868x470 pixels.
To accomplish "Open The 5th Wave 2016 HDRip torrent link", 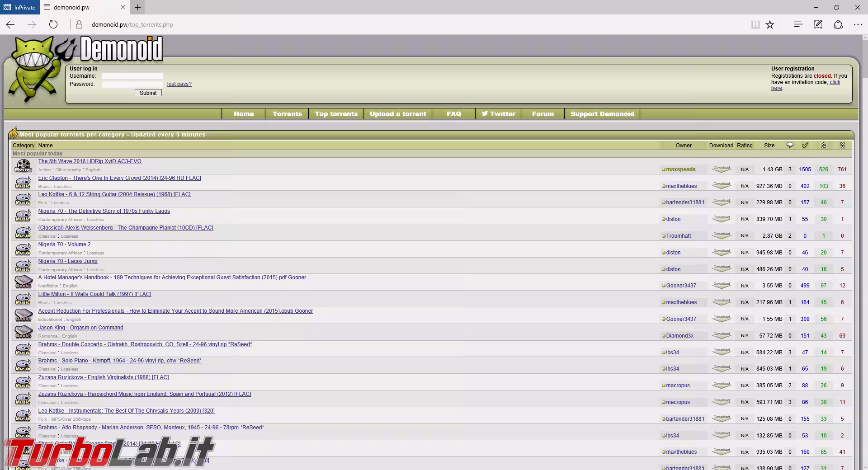I will [x=90, y=161].
